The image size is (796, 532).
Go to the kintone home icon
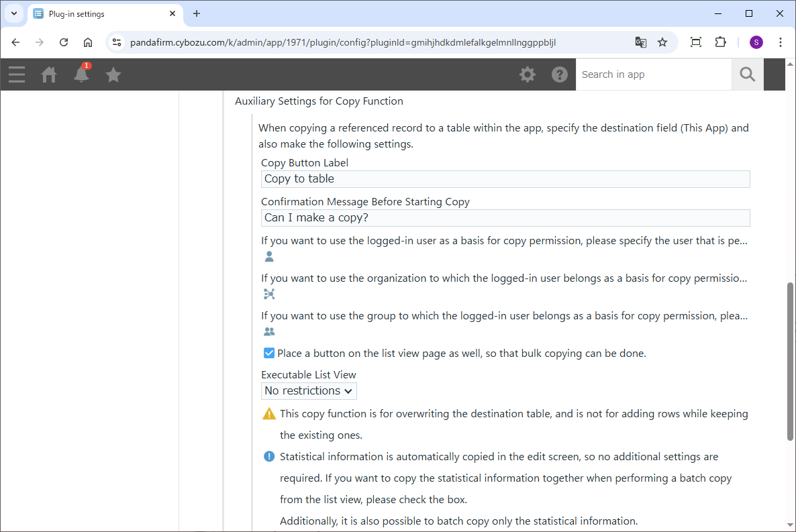pos(49,74)
